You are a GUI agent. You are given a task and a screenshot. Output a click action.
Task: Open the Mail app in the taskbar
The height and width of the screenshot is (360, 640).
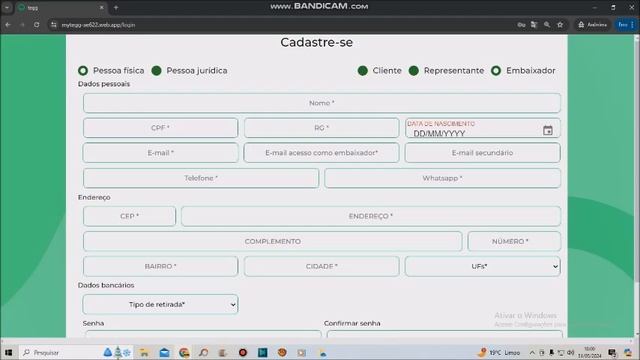tap(164, 353)
